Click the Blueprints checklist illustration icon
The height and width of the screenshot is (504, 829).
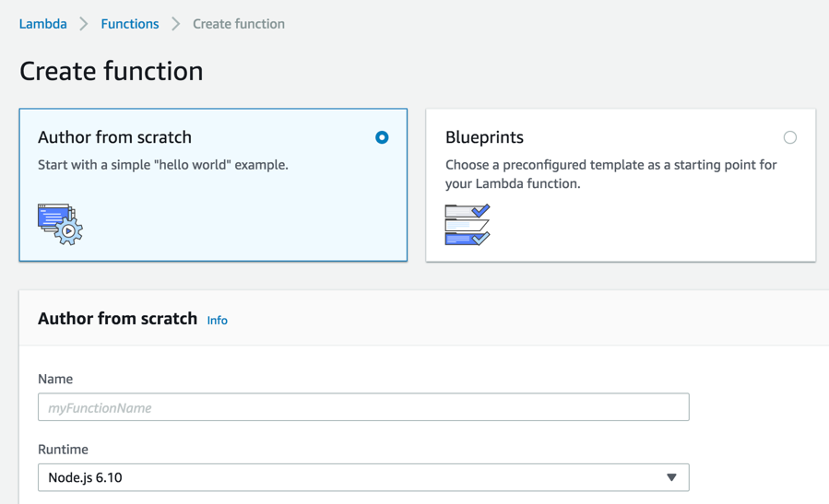pyautogui.click(x=468, y=224)
